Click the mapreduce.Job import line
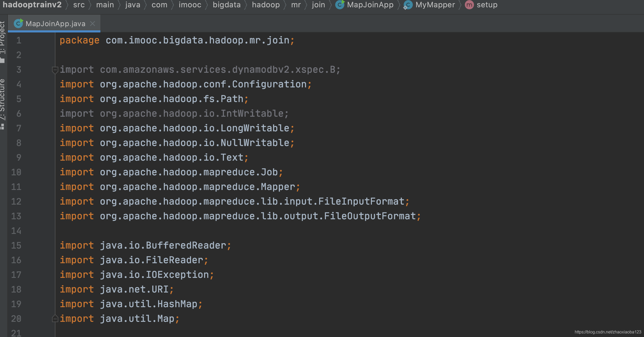 tap(171, 172)
